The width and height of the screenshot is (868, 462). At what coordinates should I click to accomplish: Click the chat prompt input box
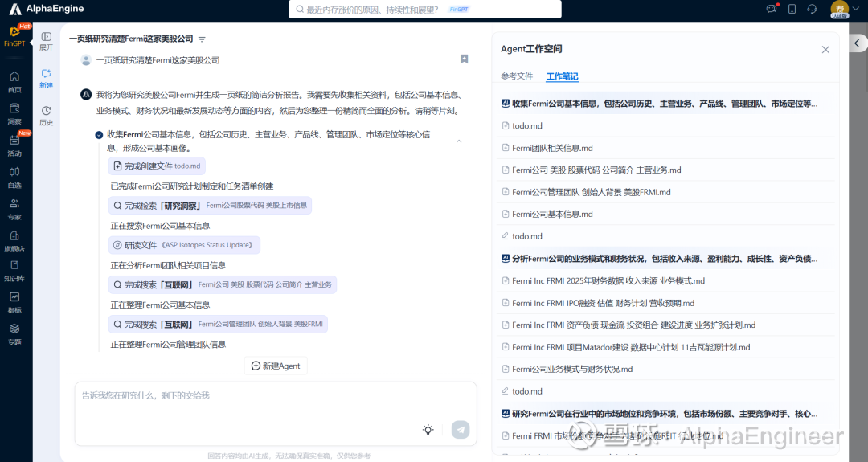(276, 413)
